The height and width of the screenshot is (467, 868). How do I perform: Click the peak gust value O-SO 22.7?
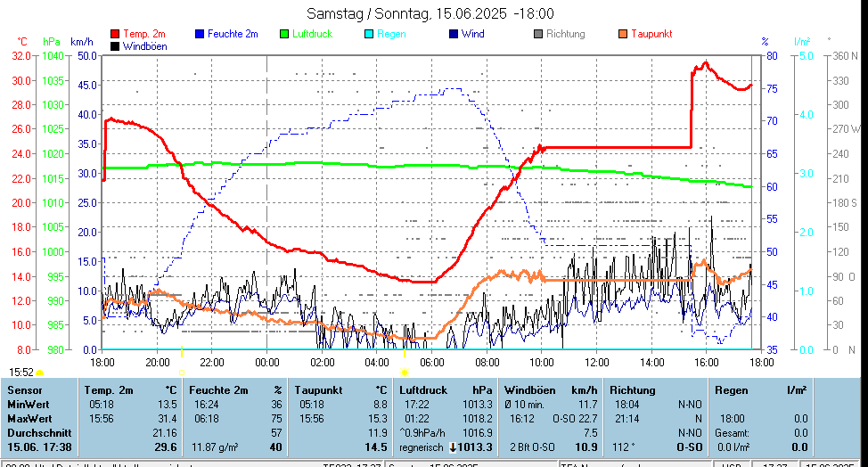click(x=575, y=419)
